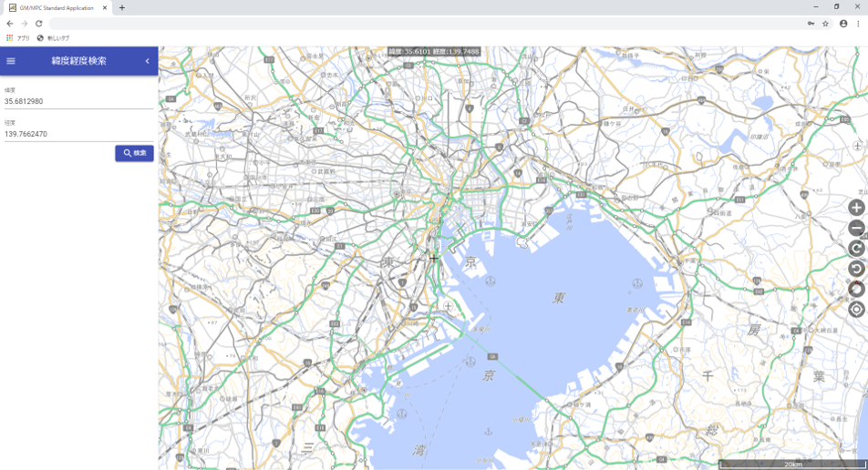Focus the longitude field showing 139.7662470

click(77, 134)
